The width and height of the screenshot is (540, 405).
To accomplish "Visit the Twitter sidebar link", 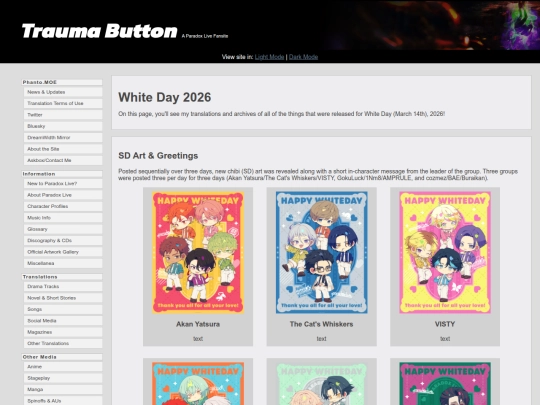I will click(x=63, y=115).
